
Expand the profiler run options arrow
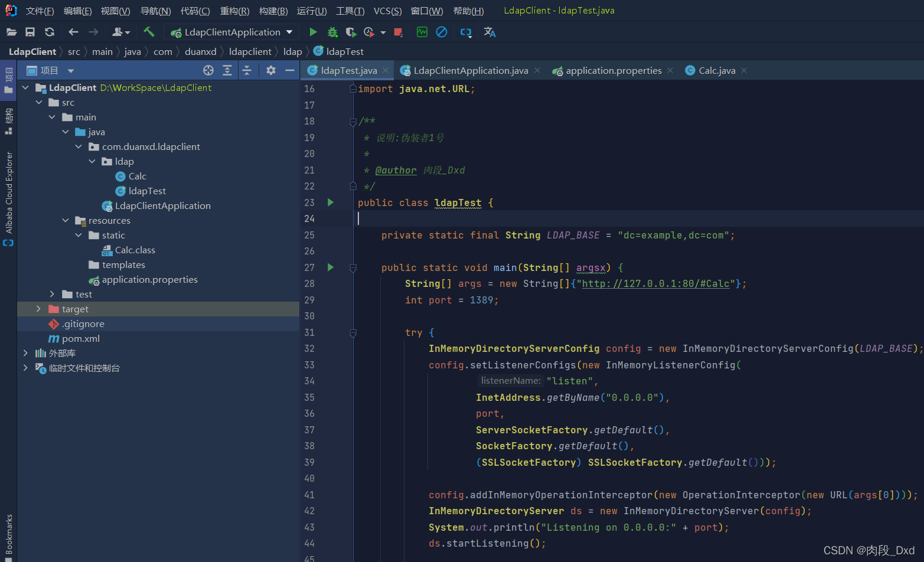coord(383,32)
